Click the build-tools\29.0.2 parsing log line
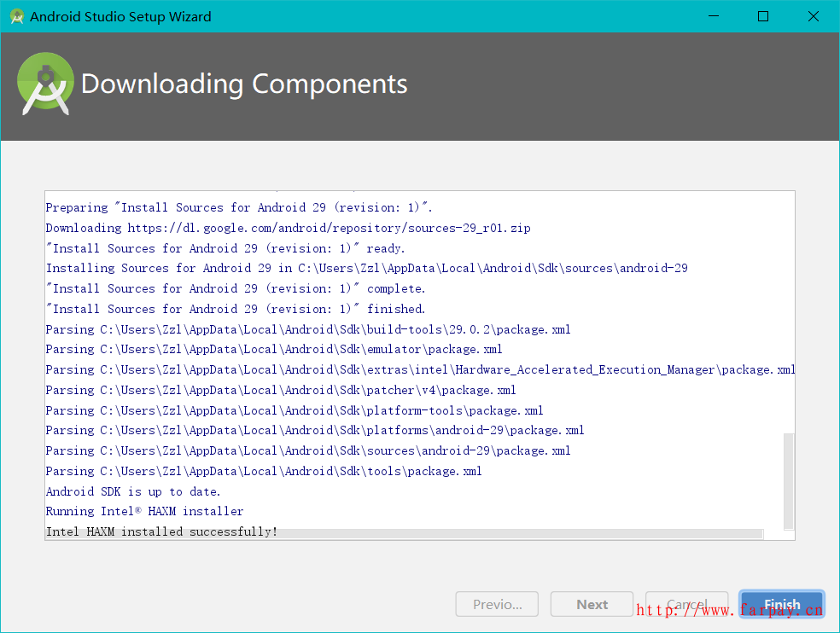 pos(308,329)
